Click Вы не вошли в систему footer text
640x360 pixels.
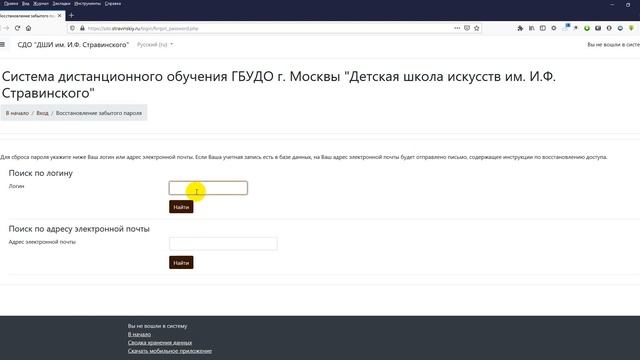click(157, 326)
